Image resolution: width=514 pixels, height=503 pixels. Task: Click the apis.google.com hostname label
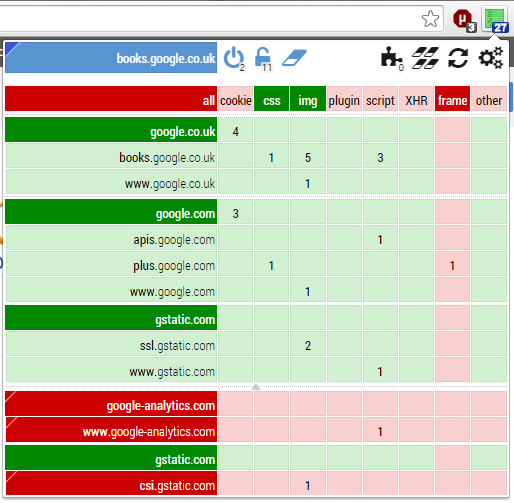pos(112,238)
